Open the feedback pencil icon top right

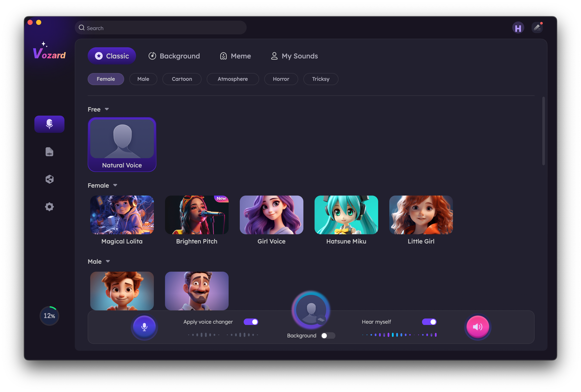[537, 28]
